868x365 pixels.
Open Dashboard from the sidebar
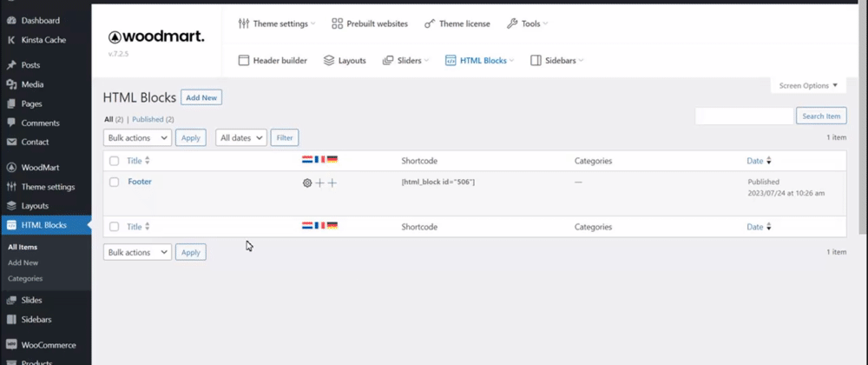coord(40,21)
